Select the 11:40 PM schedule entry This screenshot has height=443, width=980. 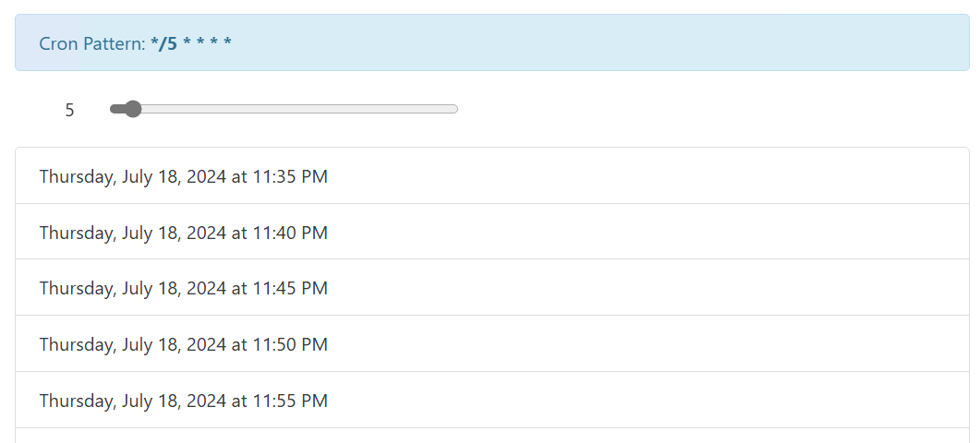point(491,232)
